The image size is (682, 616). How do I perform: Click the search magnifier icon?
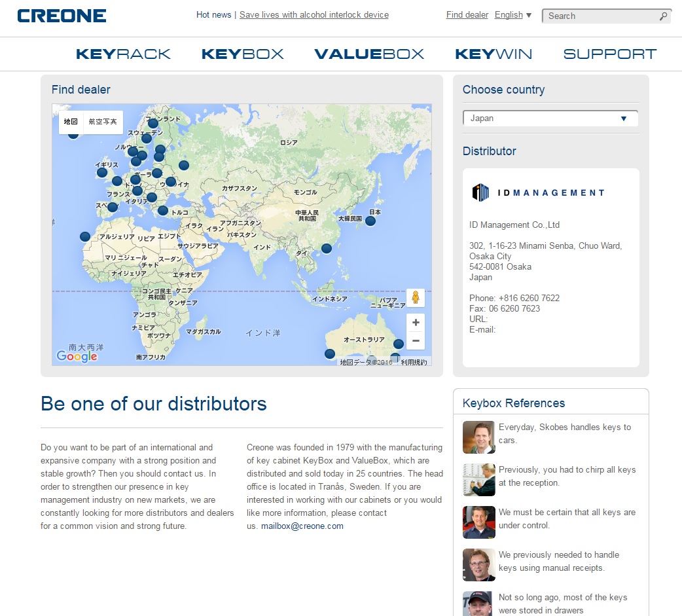pos(663,16)
